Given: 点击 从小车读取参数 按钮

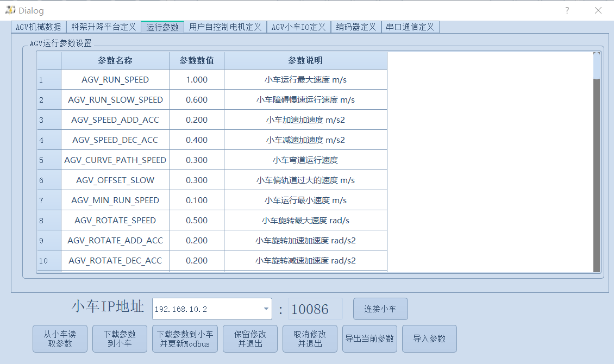Looking at the screenshot, I should point(60,338).
